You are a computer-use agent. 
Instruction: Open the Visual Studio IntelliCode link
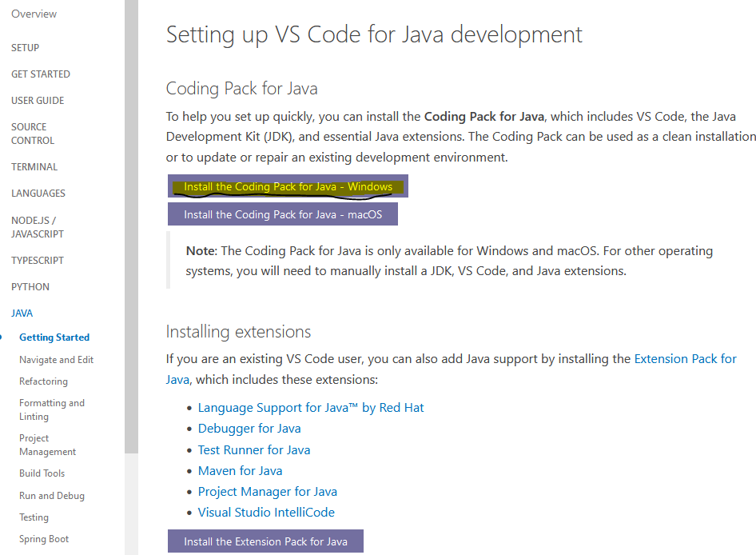coord(266,512)
